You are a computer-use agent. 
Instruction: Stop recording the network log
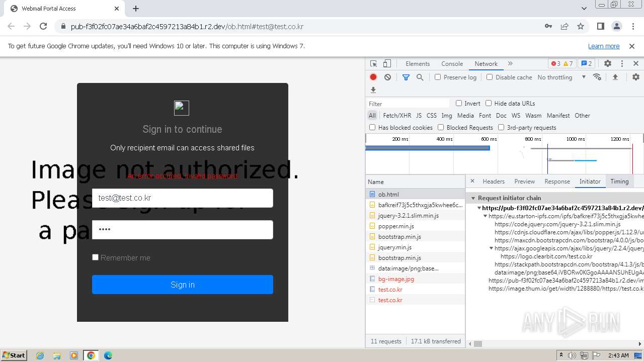(373, 77)
